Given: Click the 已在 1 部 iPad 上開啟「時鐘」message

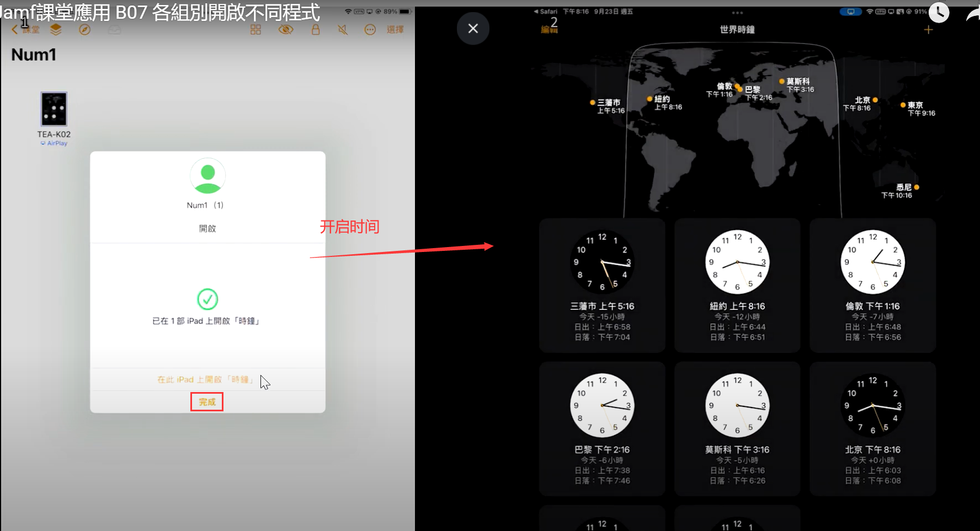Looking at the screenshot, I should (x=206, y=321).
